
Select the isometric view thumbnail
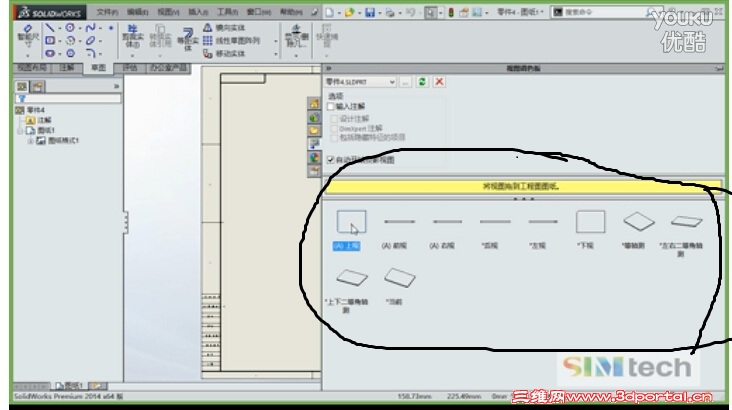(639, 221)
